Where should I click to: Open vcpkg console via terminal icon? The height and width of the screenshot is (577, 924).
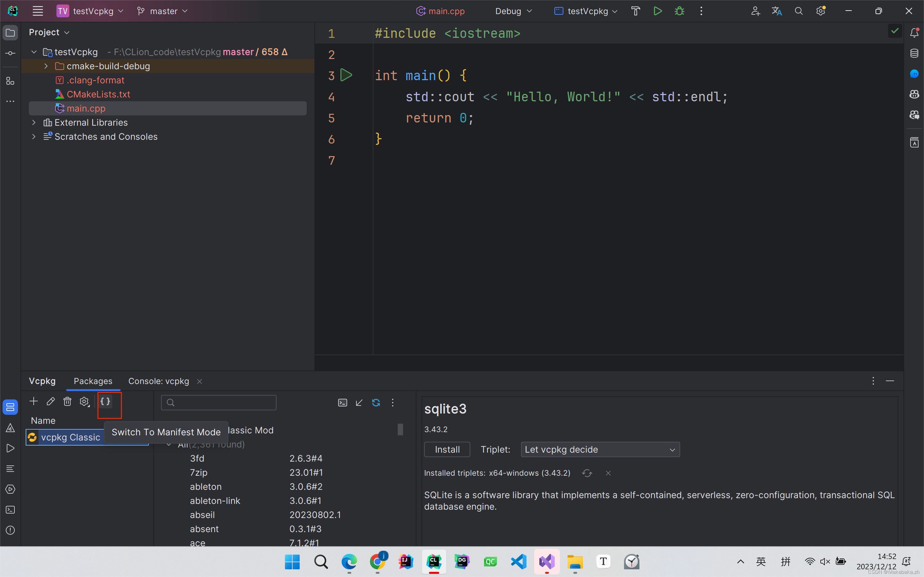(343, 403)
